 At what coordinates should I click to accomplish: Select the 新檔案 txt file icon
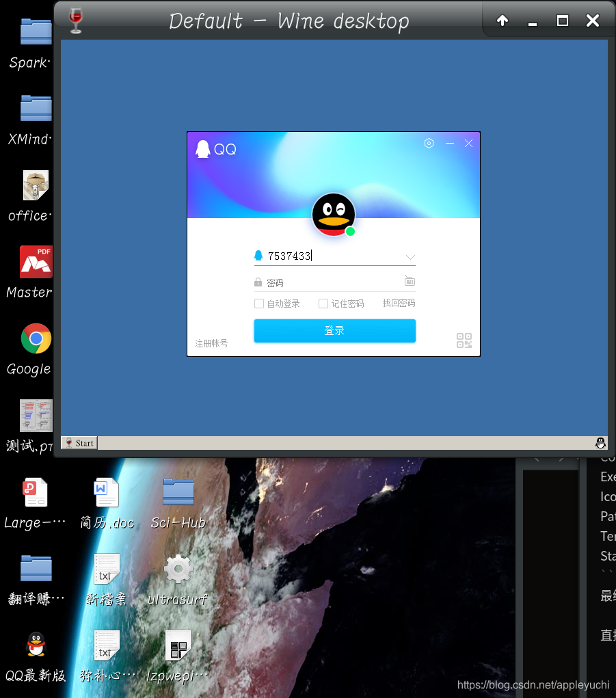[107, 569]
